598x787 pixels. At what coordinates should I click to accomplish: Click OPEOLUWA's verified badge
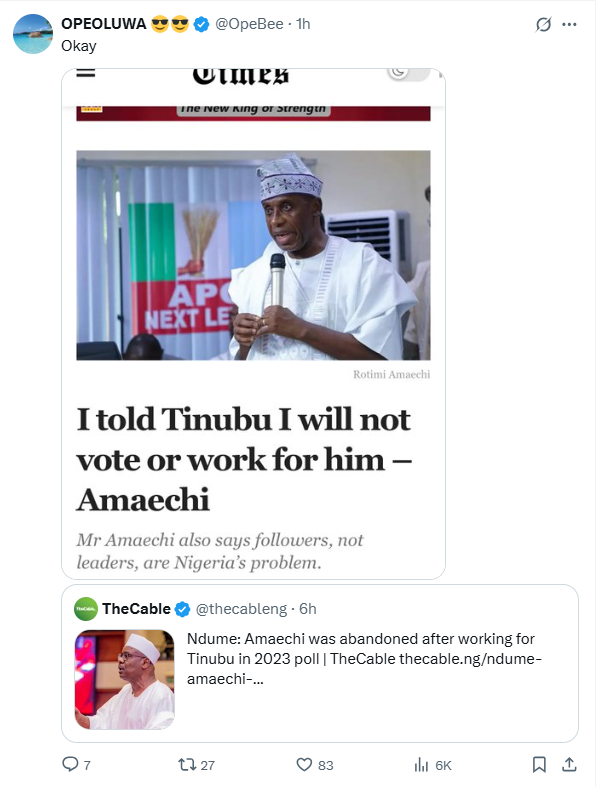point(201,24)
